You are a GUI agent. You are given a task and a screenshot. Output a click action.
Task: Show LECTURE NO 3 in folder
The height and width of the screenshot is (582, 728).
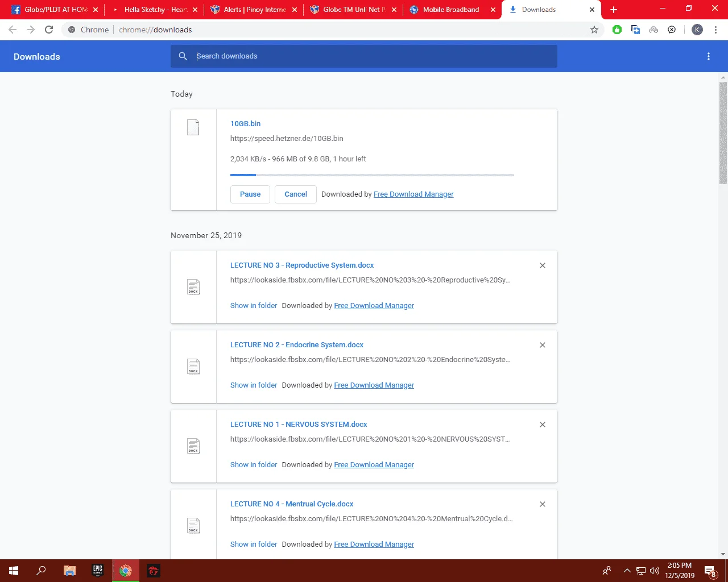254,306
